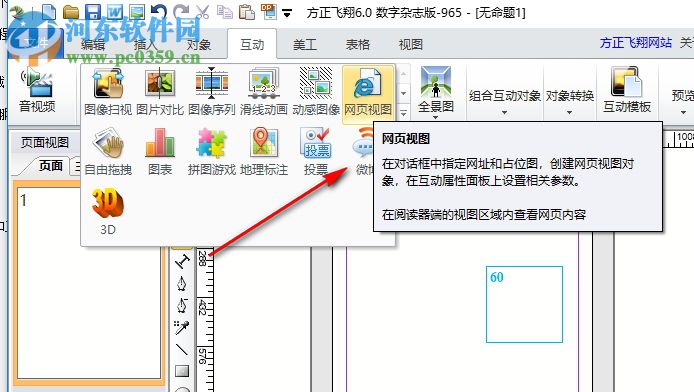Click the 页面视图 panel title
This screenshot has height=392, width=694.
coord(45,142)
